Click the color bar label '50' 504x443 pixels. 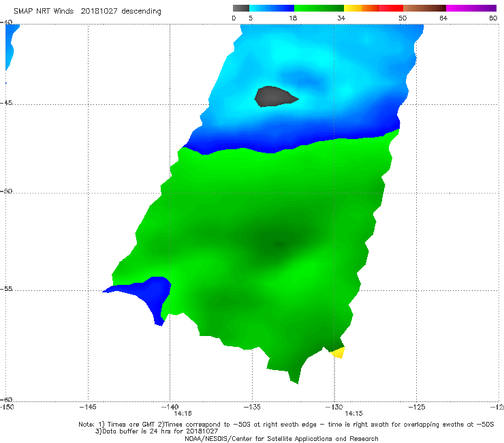pyautogui.click(x=403, y=18)
